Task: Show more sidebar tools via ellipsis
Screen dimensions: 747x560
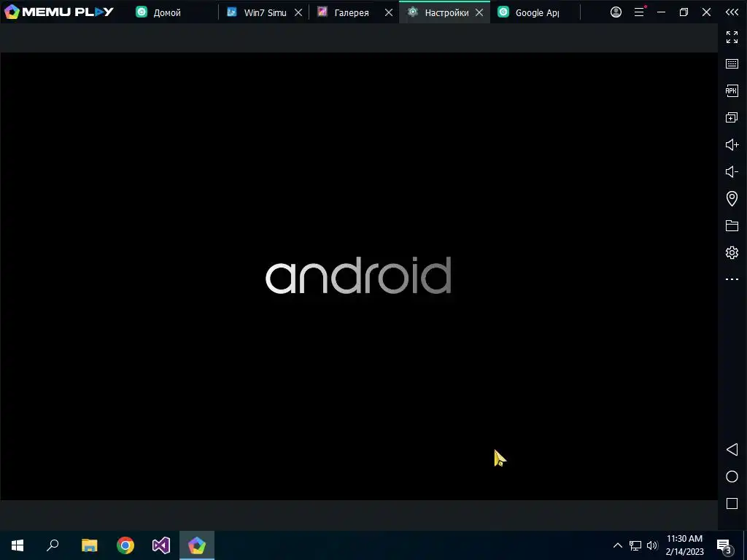Action: pyautogui.click(x=732, y=279)
